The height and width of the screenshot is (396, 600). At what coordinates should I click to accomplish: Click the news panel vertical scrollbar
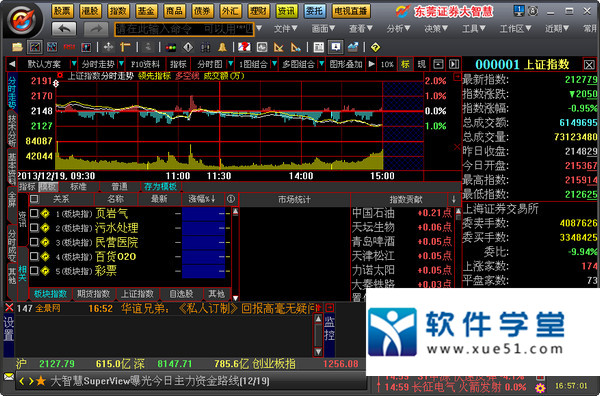pos(318,335)
